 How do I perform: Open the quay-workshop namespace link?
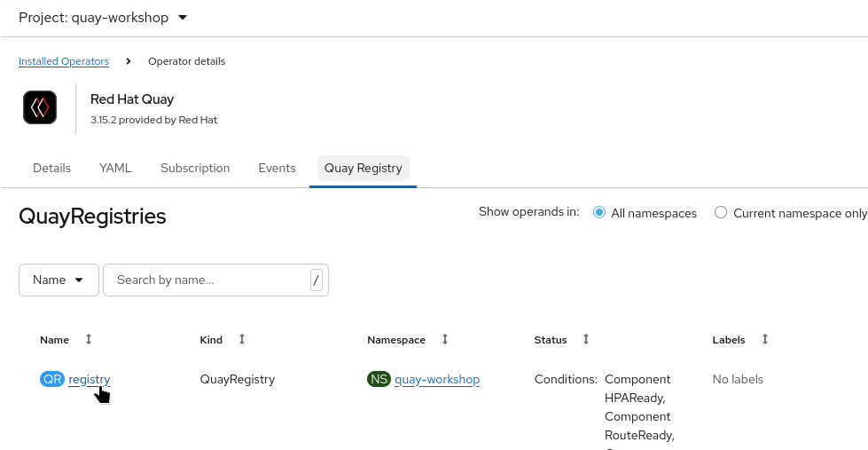[437, 379]
